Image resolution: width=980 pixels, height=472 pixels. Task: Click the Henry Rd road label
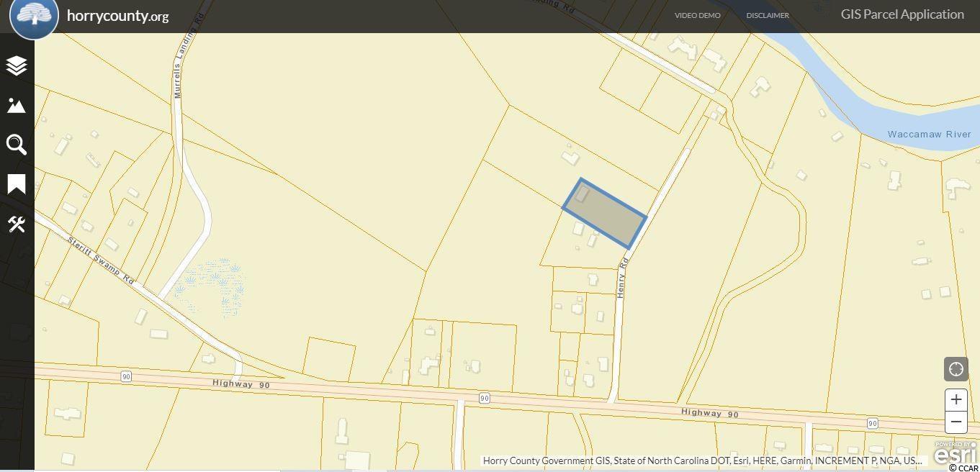point(624,278)
